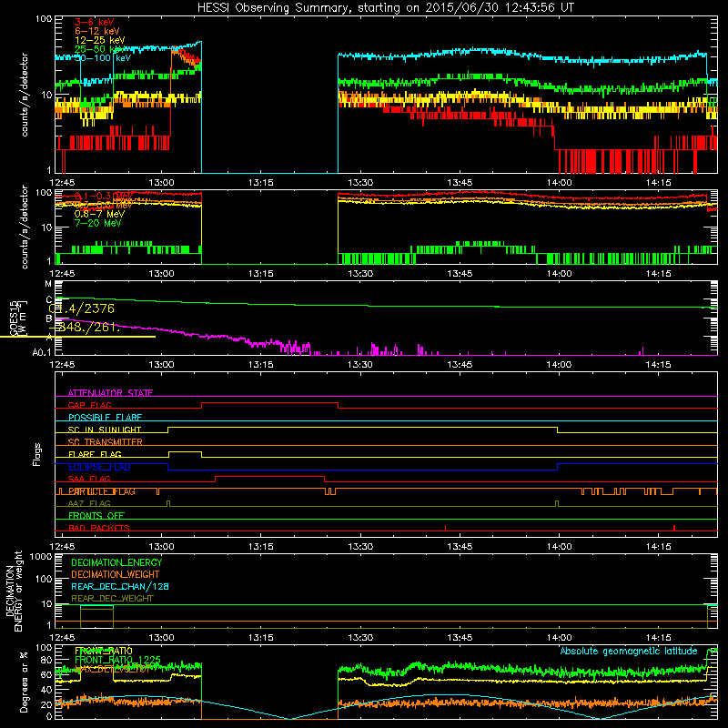
Task: Select the POSSIBLE_FLARE flag label
Action: [105, 418]
